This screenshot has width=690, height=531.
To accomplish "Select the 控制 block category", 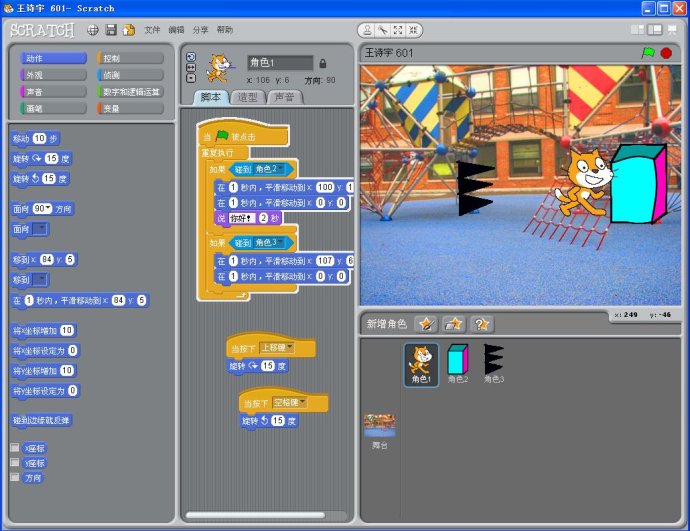I will pos(130,59).
